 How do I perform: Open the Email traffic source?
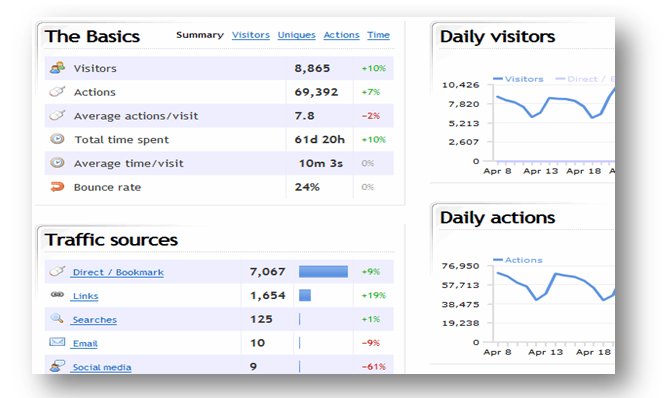[x=85, y=344]
